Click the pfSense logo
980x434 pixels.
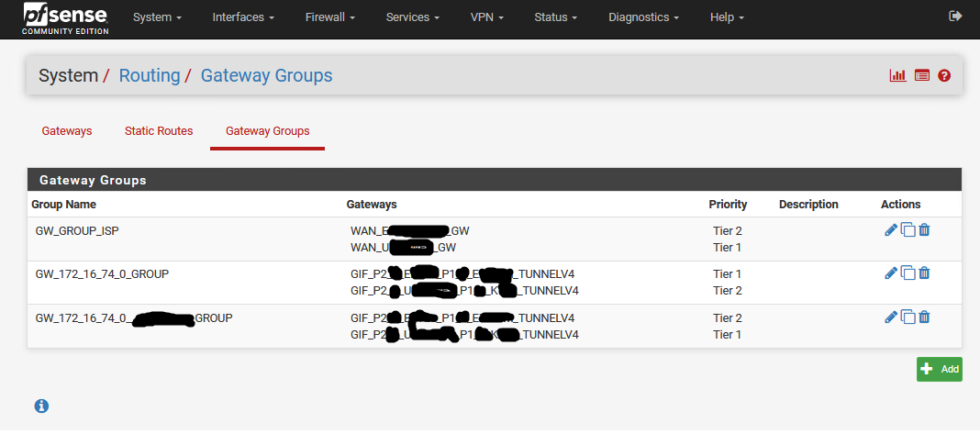(x=65, y=18)
